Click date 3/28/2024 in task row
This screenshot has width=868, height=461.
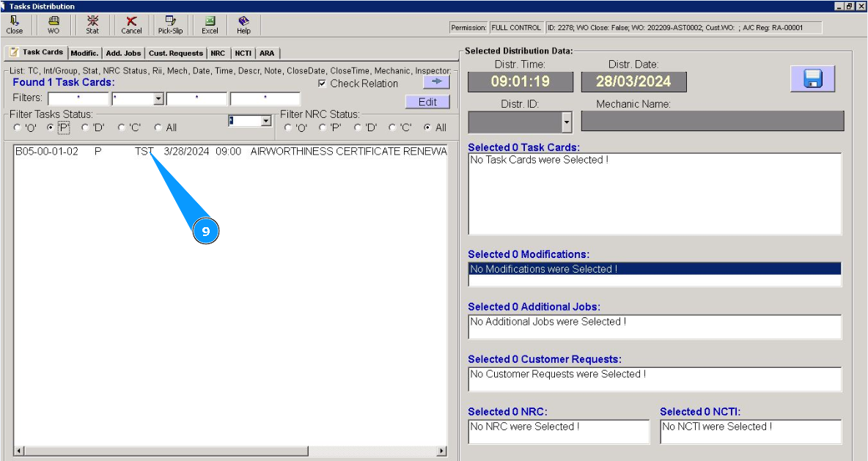pos(186,152)
